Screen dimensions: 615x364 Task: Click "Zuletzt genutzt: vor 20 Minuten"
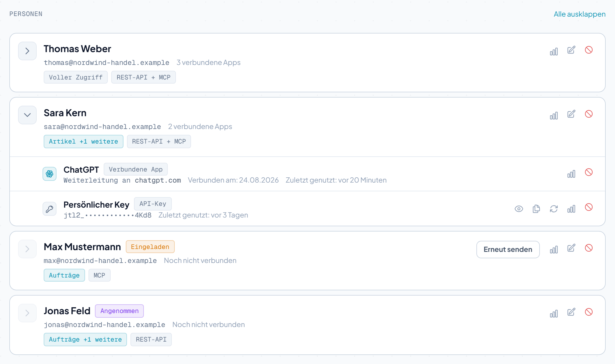tap(336, 180)
